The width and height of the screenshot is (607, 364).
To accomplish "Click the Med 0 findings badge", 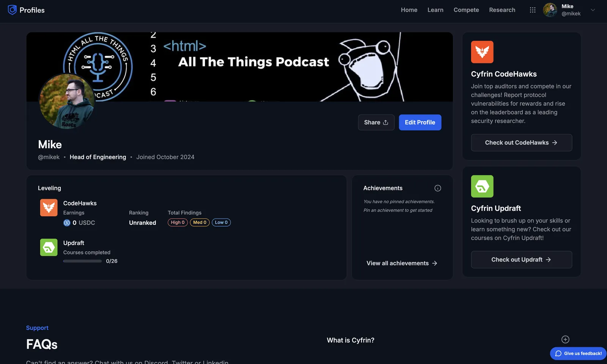I will click(200, 223).
